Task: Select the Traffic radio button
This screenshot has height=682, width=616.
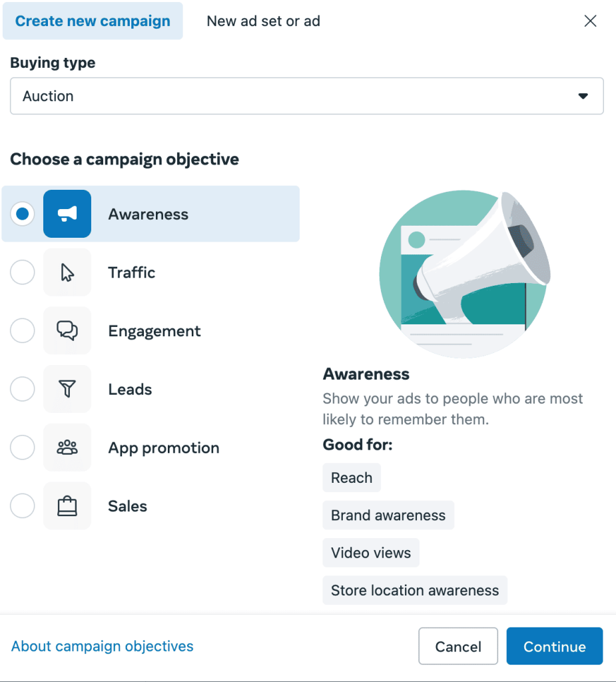Action: [23, 272]
